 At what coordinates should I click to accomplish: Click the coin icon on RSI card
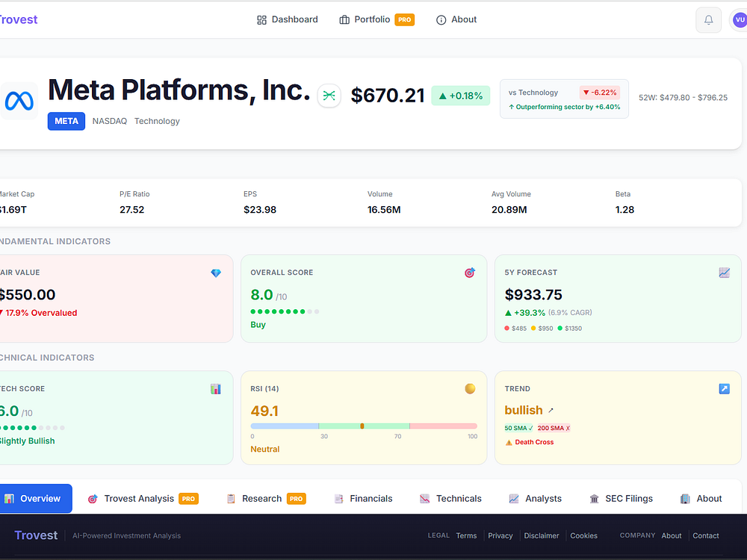(470, 389)
